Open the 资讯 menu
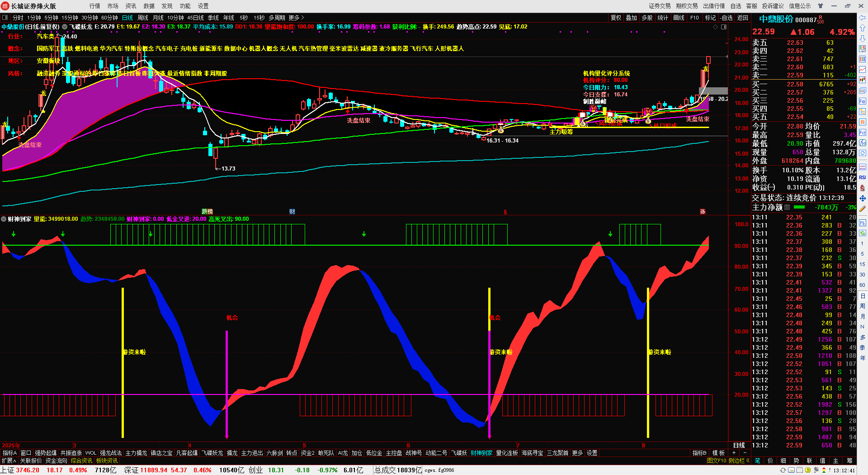Image resolution: width=868 pixels, height=475 pixels. click(131, 6)
